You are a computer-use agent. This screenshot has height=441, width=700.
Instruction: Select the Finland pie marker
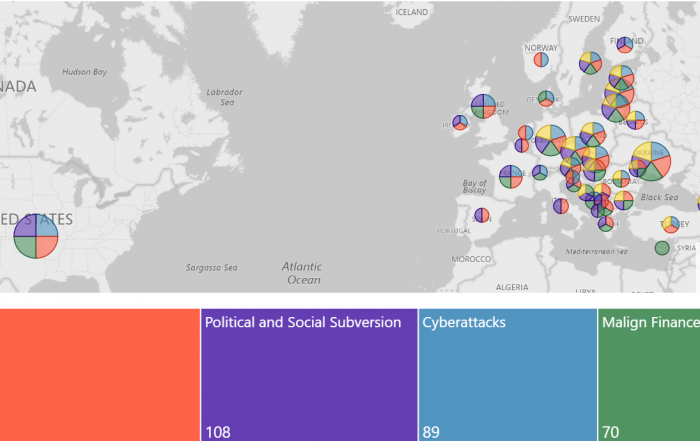[625, 45]
